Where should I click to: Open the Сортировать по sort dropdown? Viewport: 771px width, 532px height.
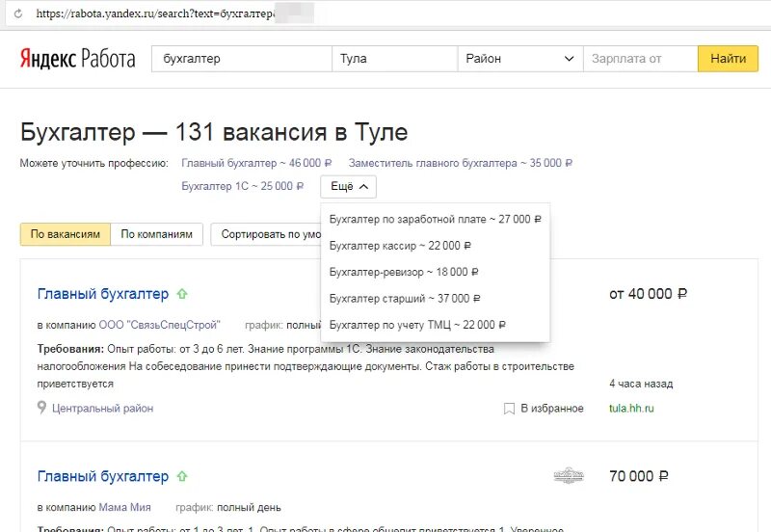(266, 234)
